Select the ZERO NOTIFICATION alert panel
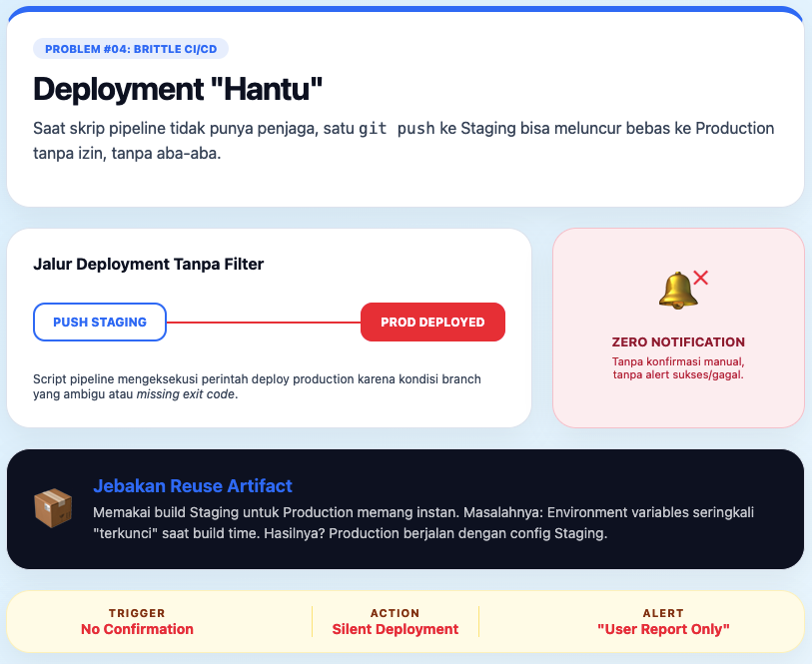The height and width of the screenshot is (664, 812). pyautogui.click(x=678, y=328)
